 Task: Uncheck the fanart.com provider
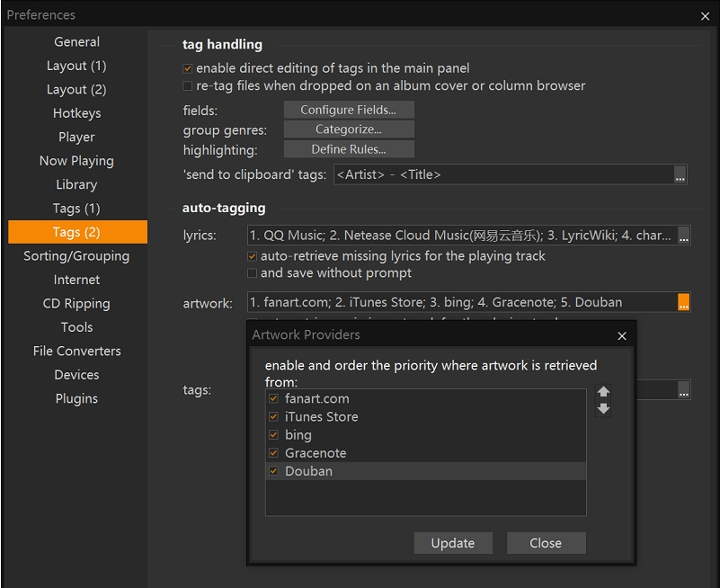[274, 398]
